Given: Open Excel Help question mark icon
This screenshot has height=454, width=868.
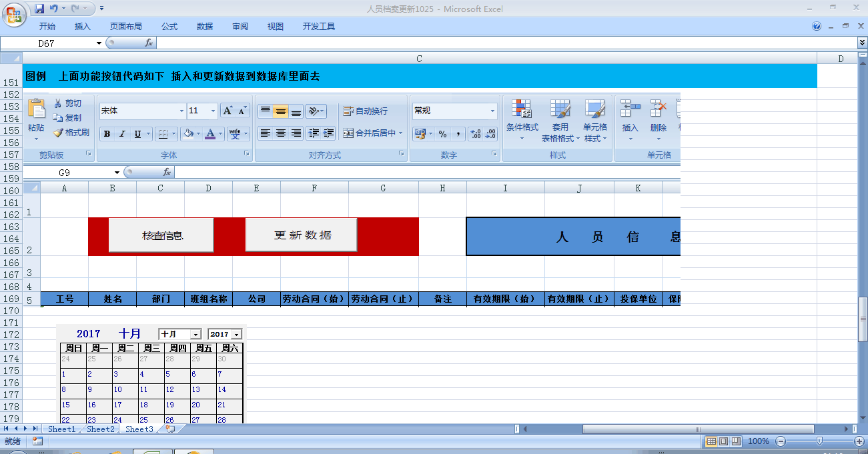Looking at the screenshot, I should (817, 27).
